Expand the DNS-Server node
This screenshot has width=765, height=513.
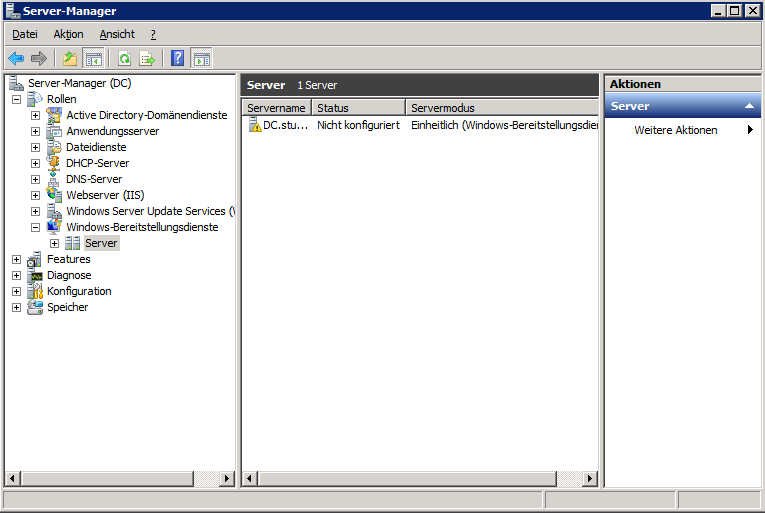coord(35,179)
